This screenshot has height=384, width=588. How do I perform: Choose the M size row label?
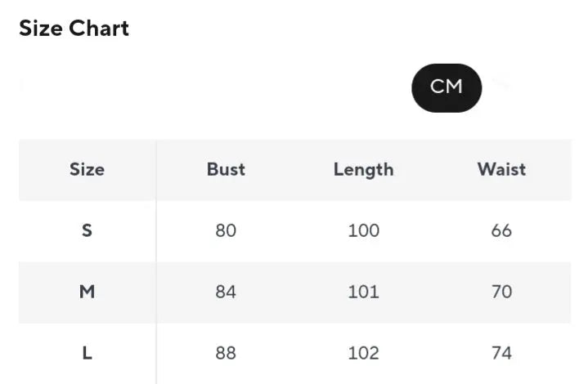tap(87, 292)
